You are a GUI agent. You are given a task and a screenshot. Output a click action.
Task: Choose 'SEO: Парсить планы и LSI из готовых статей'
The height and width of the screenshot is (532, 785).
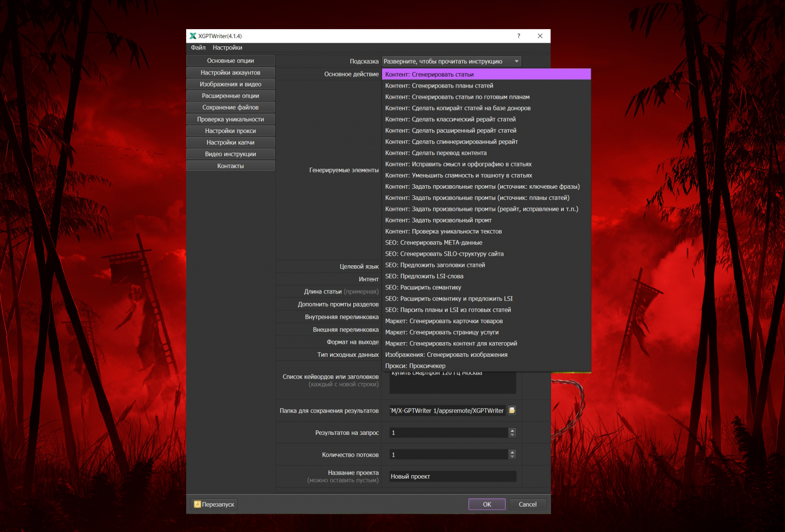point(487,310)
